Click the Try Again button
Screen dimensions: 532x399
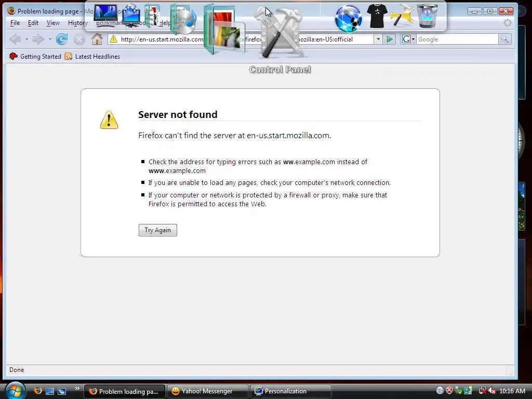click(x=158, y=230)
